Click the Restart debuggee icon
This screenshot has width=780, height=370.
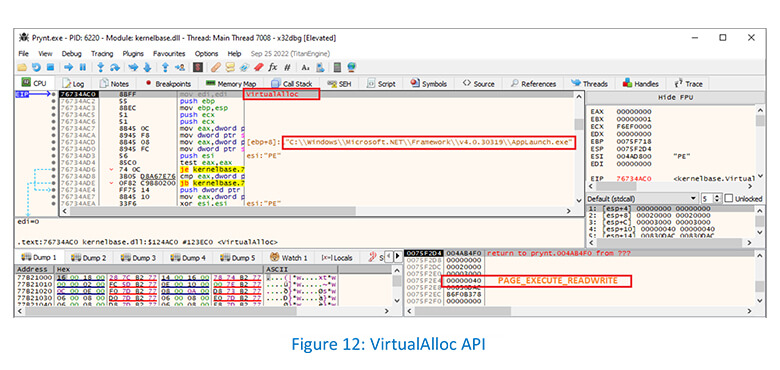[36, 67]
